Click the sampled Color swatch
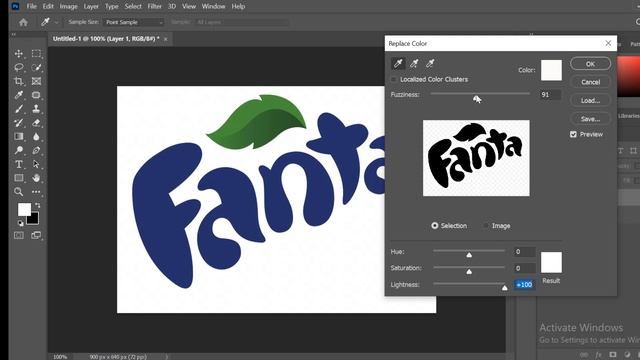 [x=551, y=70]
